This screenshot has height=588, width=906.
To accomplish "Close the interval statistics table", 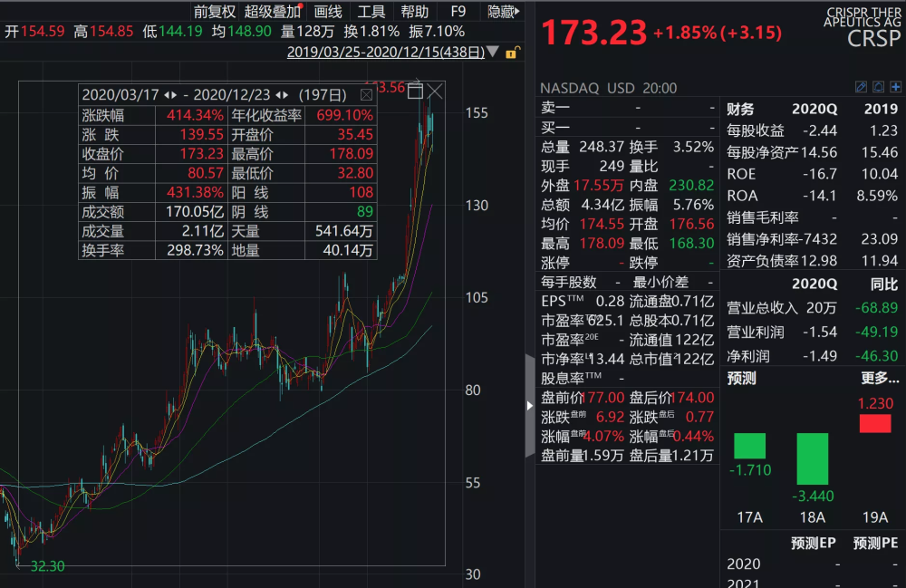I will click(x=366, y=95).
